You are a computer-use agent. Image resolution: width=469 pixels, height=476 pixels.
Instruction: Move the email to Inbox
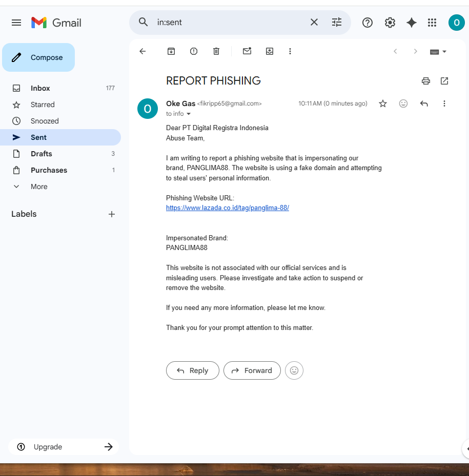tap(270, 51)
